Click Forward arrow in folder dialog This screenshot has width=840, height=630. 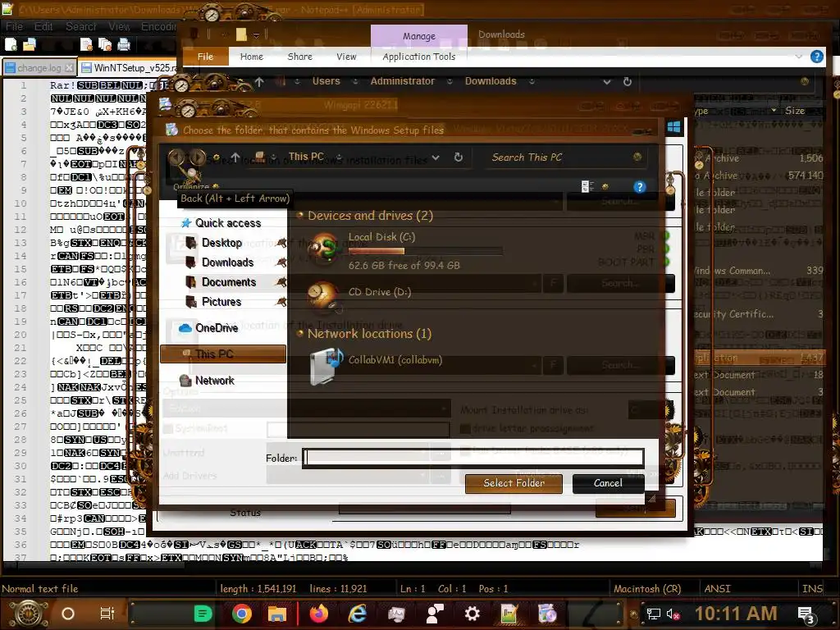click(197, 157)
